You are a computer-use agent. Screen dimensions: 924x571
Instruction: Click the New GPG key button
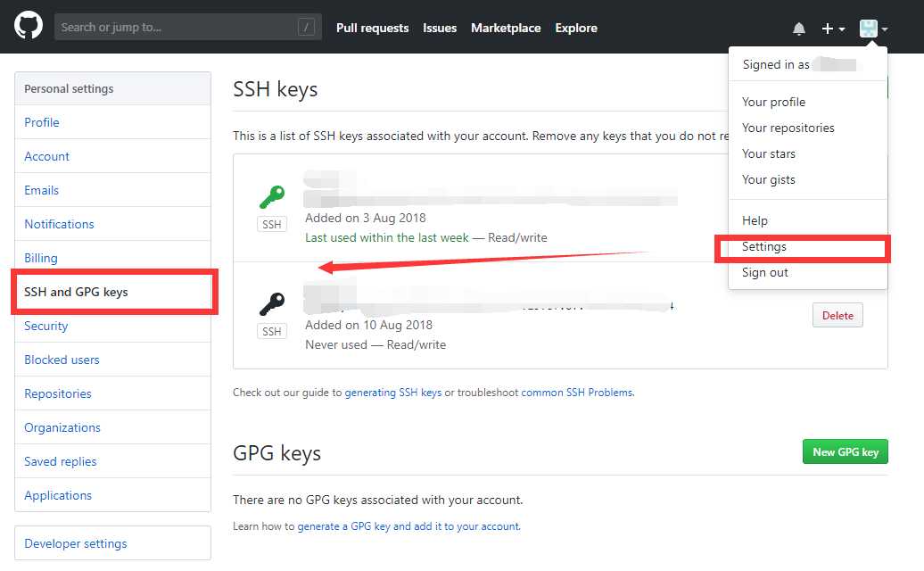click(x=845, y=452)
